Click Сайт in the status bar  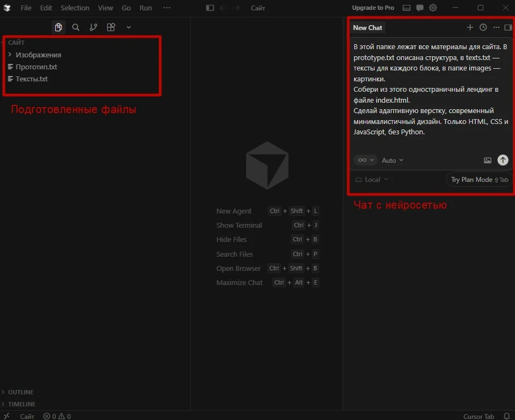tap(27, 416)
